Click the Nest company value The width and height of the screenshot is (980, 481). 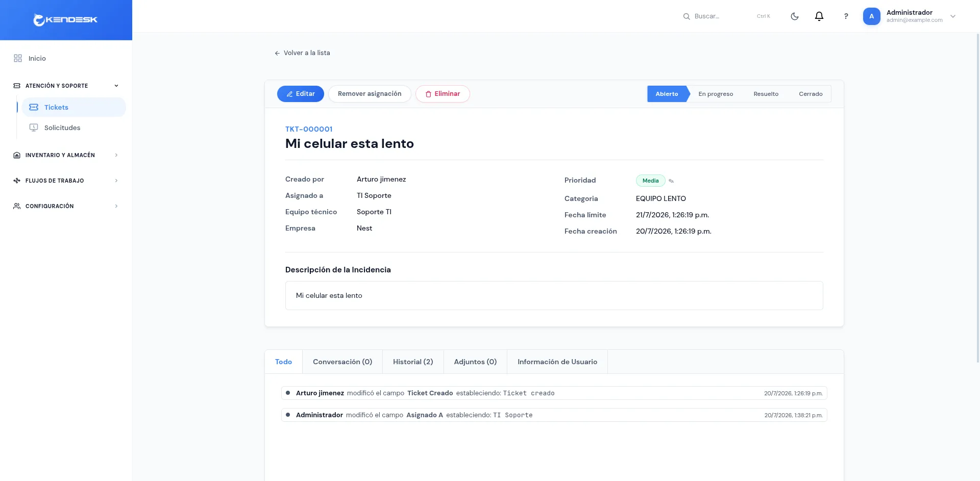pyautogui.click(x=364, y=228)
